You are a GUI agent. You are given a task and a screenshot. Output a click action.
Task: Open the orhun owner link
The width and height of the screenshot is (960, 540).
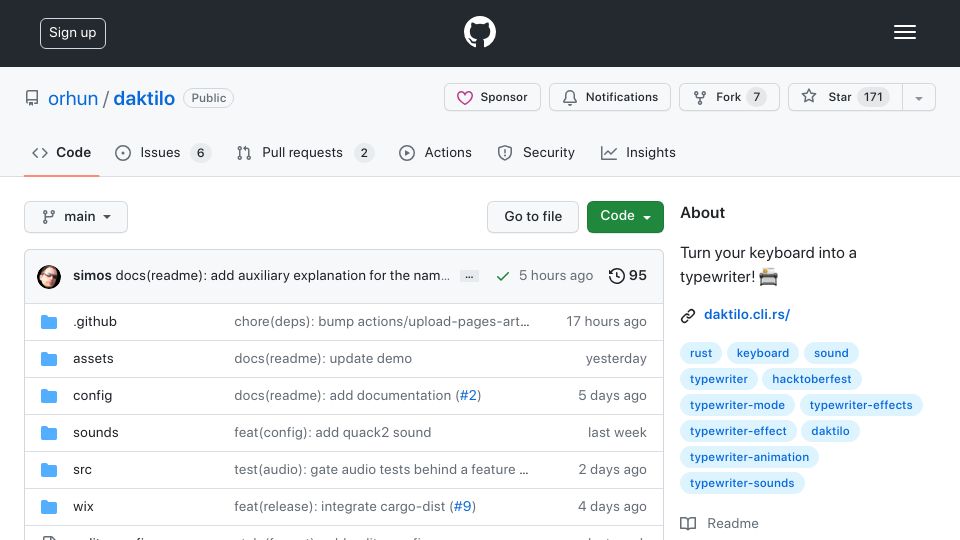pyautogui.click(x=73, y=98)
